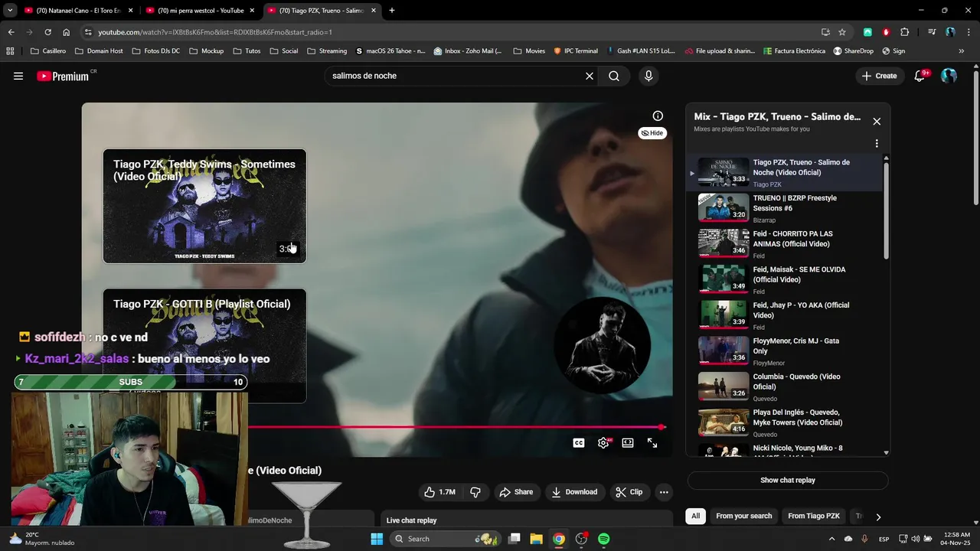The image size is (980, 551).
Task: Open YouTube notifications bell
Action: coord(920,76)
